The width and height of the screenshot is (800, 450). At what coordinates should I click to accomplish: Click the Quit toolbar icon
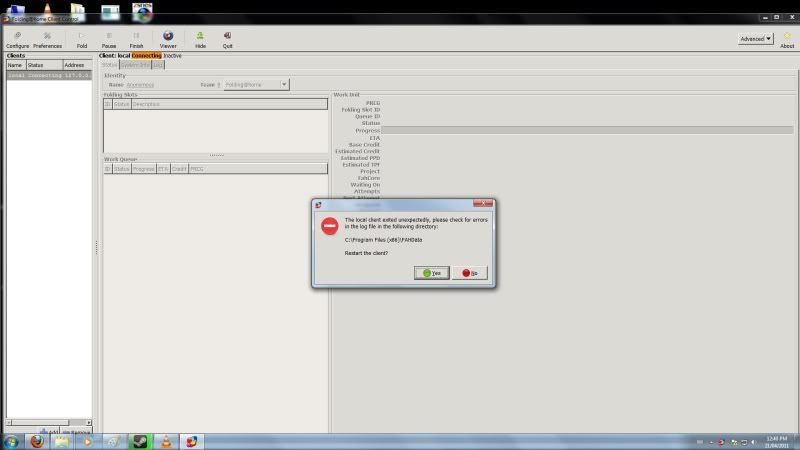tap(228, 39)
